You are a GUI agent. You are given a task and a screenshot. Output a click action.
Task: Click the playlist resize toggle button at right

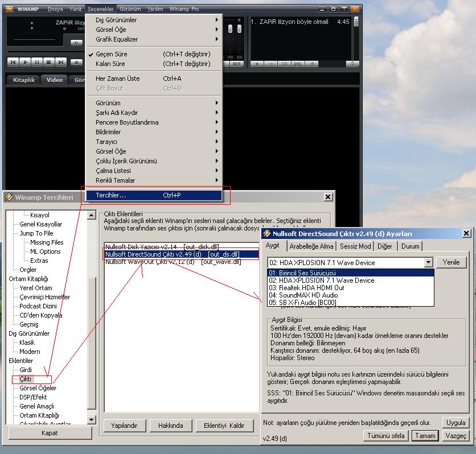click(352, 64)
